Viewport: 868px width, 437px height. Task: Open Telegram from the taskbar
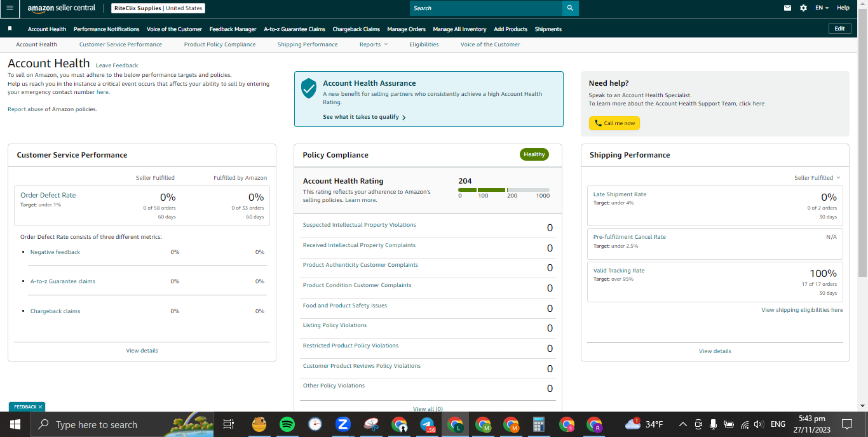pyautogui.click(x=427, y=424)
